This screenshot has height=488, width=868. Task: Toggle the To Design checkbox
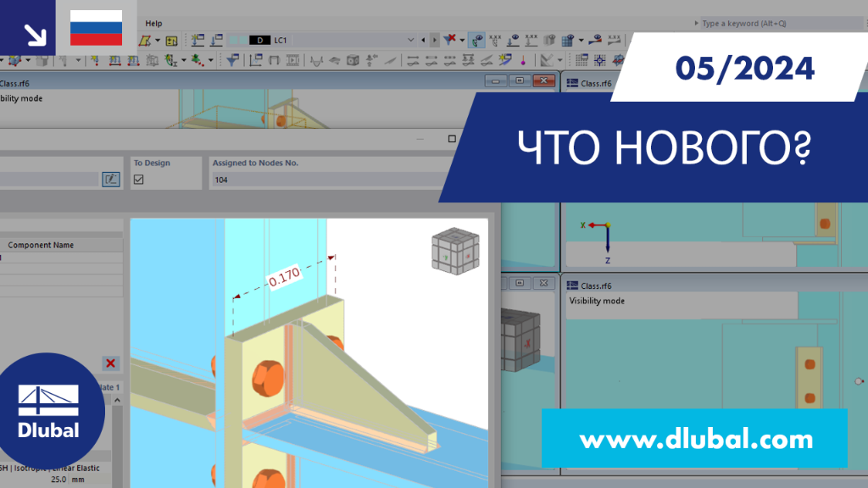coord(138,180)
